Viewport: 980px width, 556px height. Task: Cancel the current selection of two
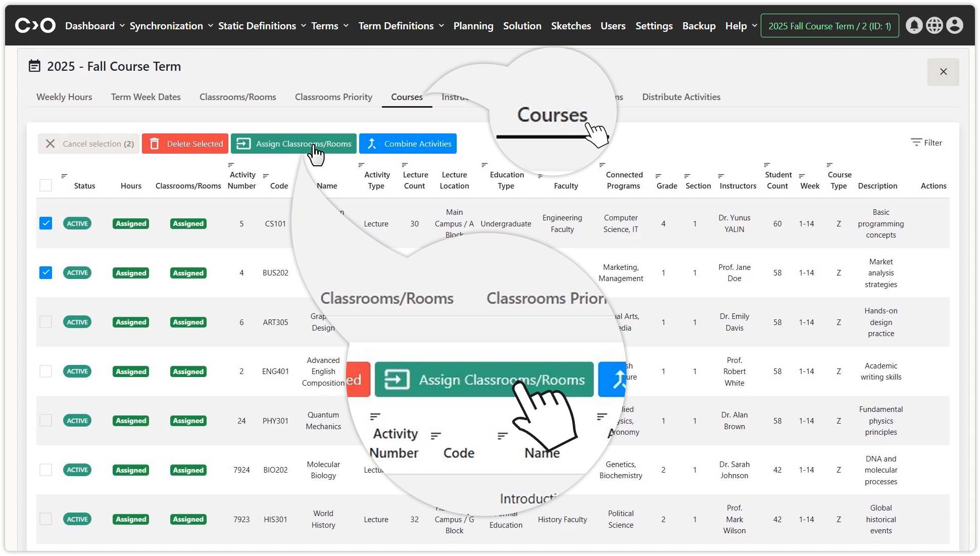click(89, 144)
